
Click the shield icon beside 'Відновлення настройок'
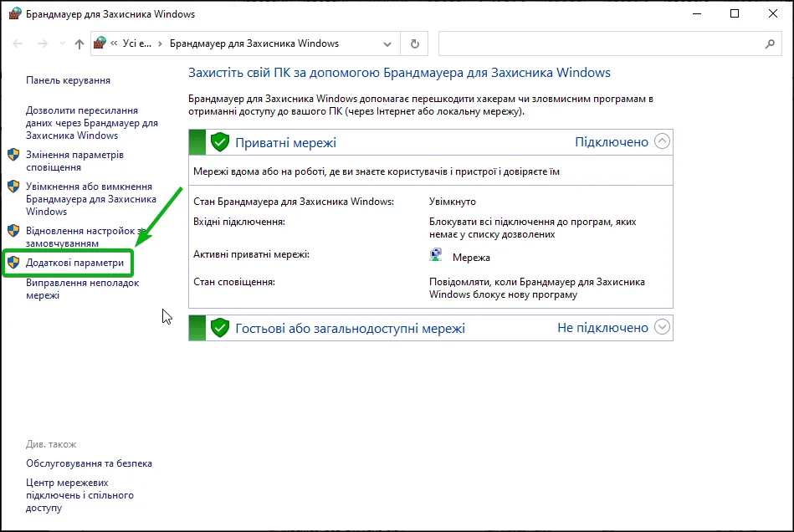click(x=13, y=231)
